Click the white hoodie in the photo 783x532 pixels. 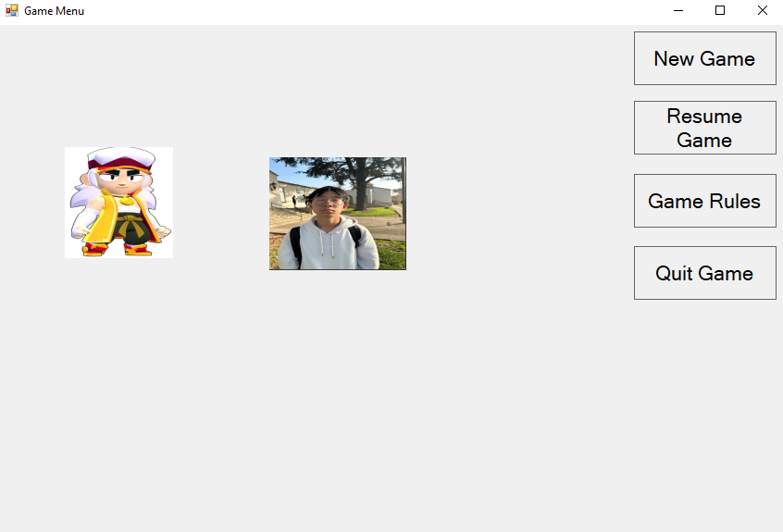tap(329, 244)
